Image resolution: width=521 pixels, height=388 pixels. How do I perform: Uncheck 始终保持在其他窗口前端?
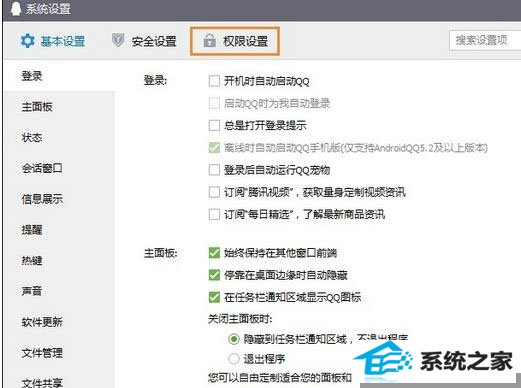(x=214, y=253)
